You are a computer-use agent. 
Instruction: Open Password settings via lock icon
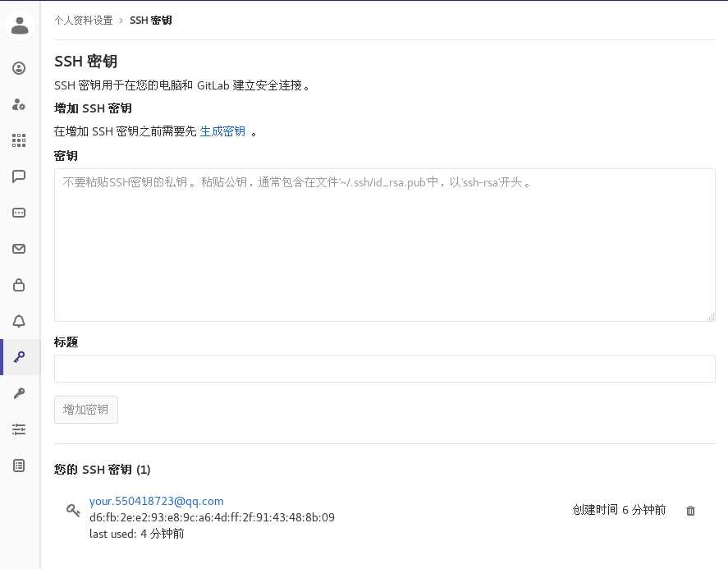click(19, 285)
